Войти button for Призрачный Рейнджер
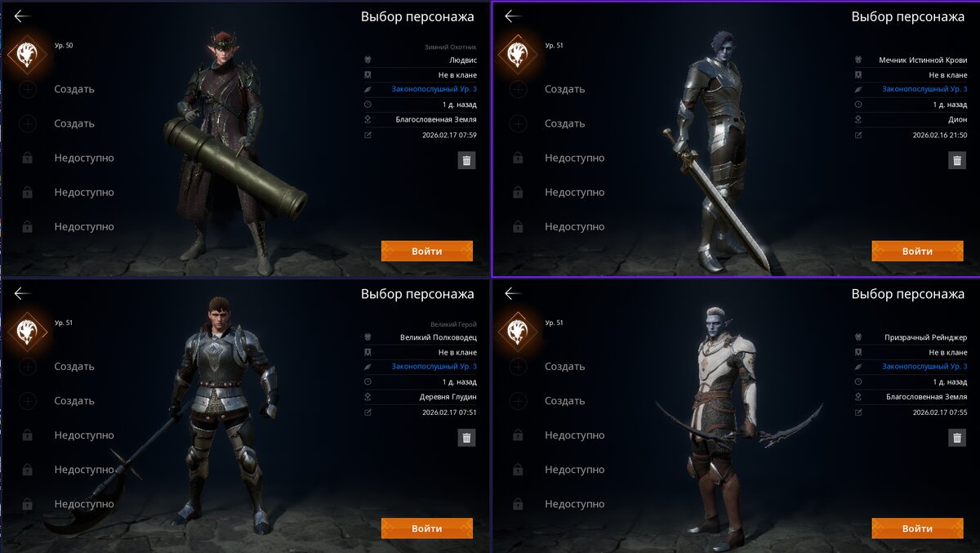980x553 pixels. click(917, 528)
